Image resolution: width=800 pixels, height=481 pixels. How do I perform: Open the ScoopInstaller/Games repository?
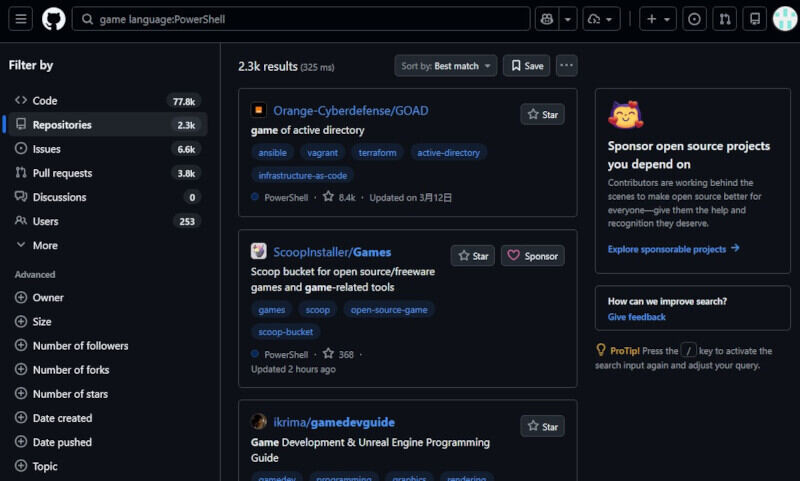[332, 252]
